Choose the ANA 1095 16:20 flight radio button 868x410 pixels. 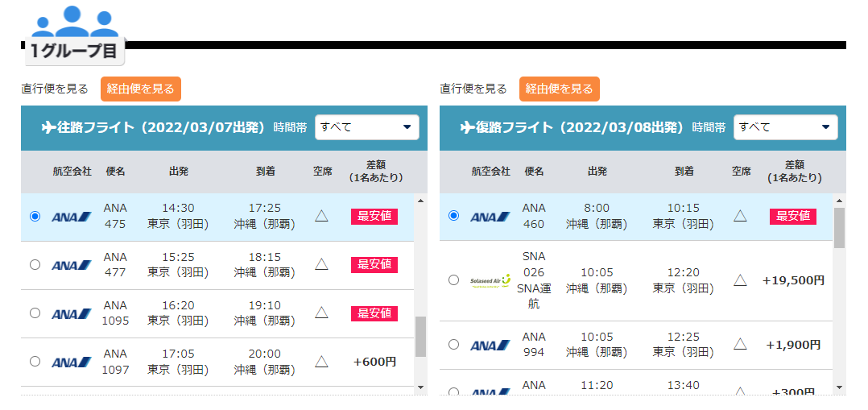coord(35,313)
